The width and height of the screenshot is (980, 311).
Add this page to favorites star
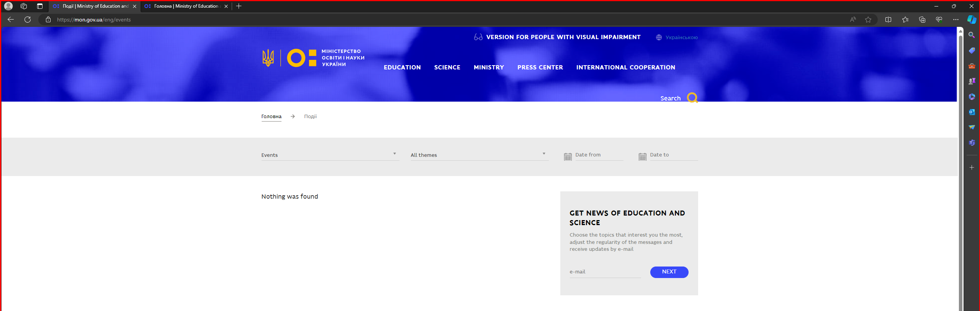(868, 20)
